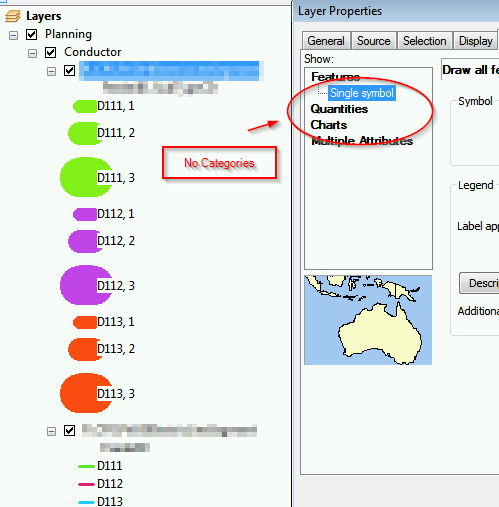Click green line symbol for D111
Image resolution: width=499 pixels, height=507 pixels.
coord(86,466)
